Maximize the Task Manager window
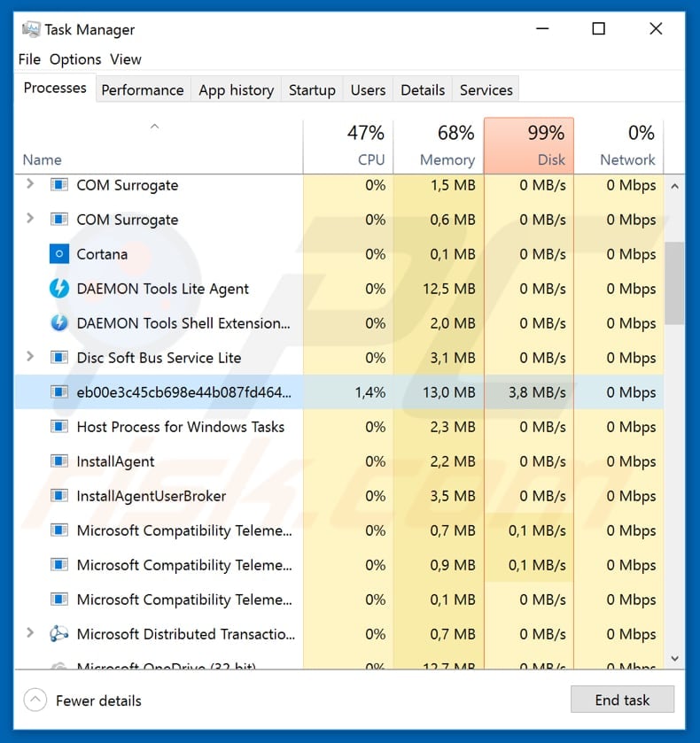The width and height of the screenshot is (700, 743). point(598,29)
